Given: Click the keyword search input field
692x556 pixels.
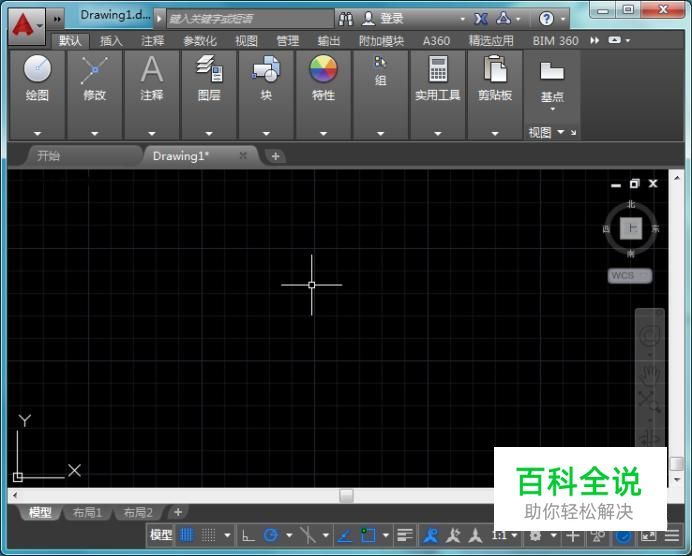Looking at the screenshot, I should 250,18.
